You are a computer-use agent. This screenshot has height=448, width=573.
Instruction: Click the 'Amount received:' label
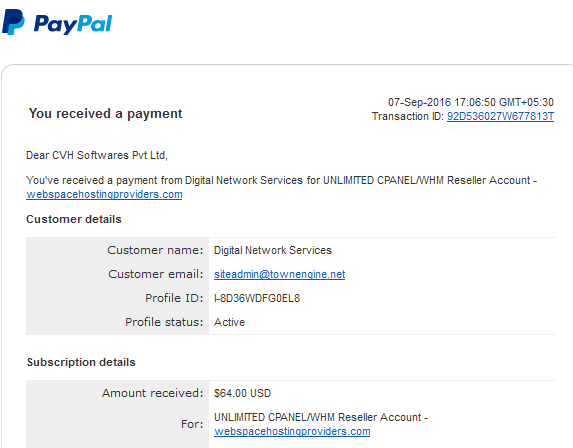pos(152,393)
